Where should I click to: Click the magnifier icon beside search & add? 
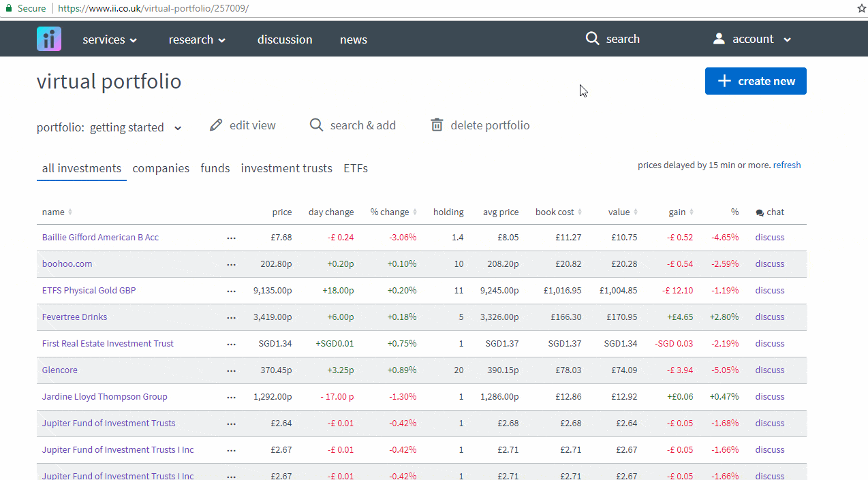pyautogui.click(x=316, y=125)
